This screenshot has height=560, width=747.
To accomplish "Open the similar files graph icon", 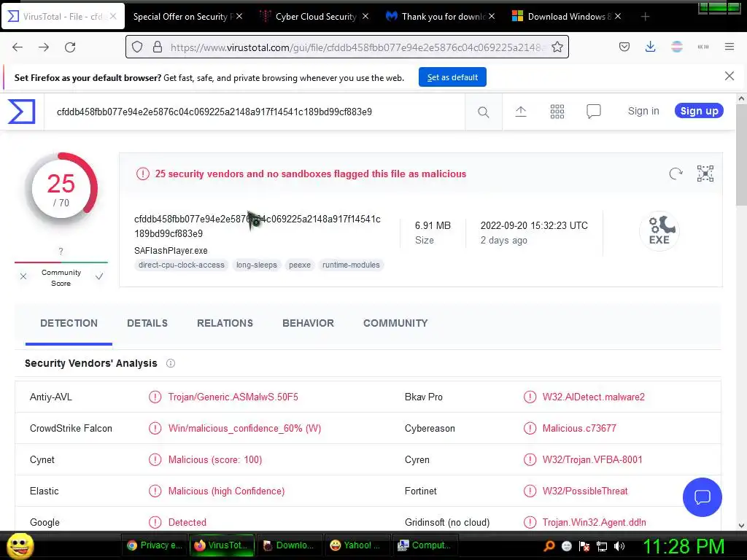I will pyautogui.click(x=705, y=174).
